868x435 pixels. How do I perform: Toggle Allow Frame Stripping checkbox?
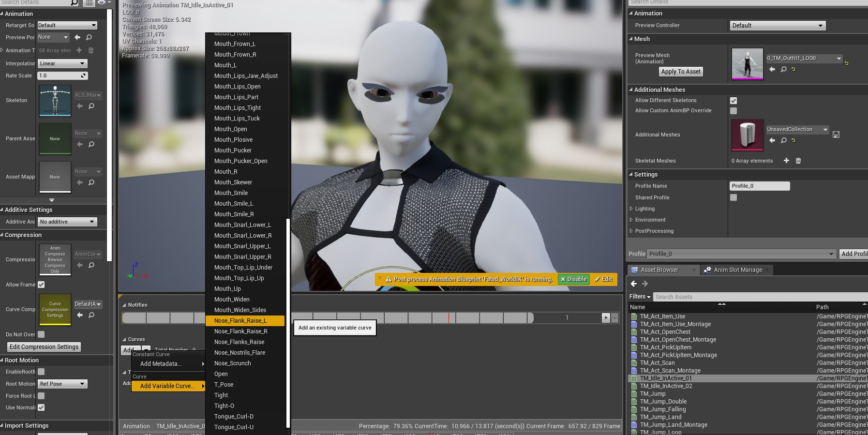coord(41,285)
